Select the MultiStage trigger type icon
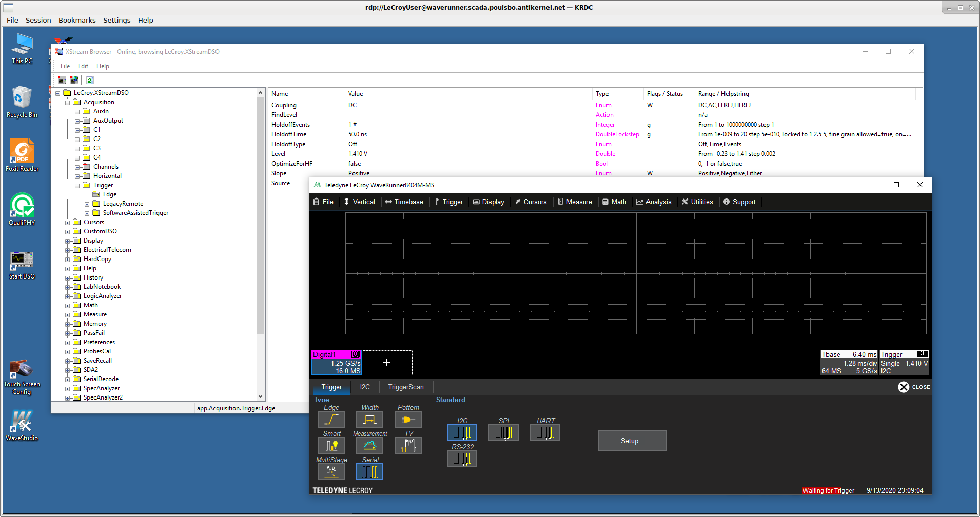Viewport: 980px width, 517px height. tap(331, 471)
